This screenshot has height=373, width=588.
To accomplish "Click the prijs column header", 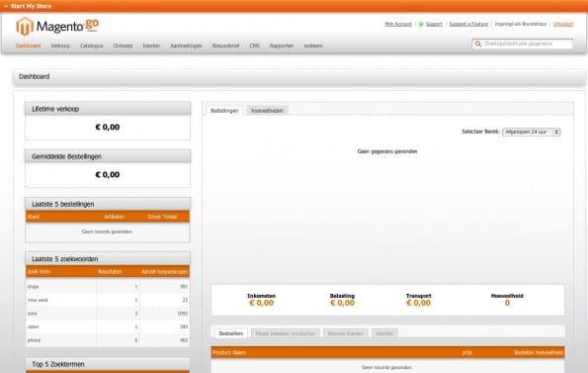I will point(466,352).
